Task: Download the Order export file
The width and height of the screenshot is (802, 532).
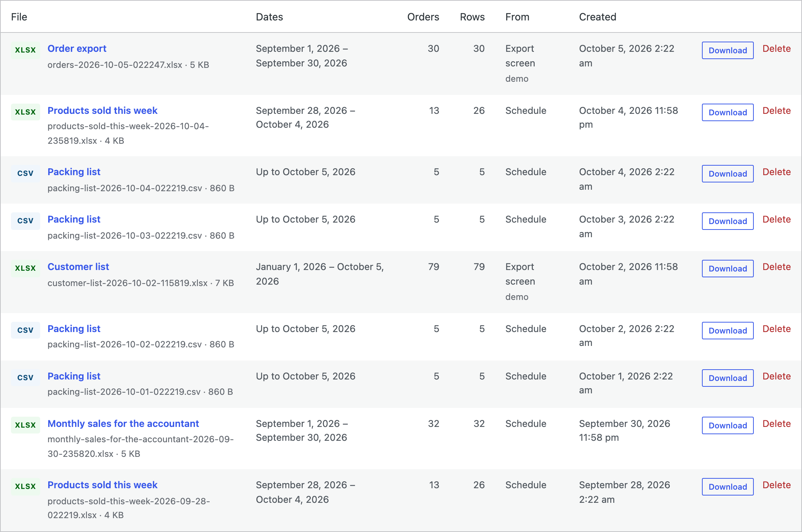Action: point(727,50)
